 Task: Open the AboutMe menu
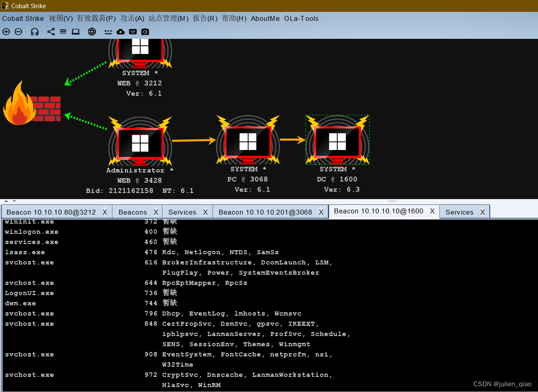(x=265, y=18)
